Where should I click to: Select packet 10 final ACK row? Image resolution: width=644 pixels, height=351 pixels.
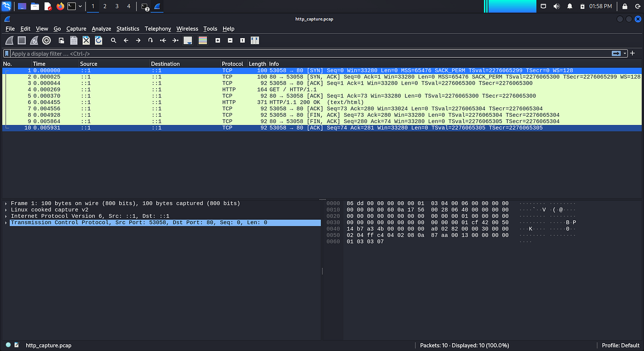click(x=322, y=128)
